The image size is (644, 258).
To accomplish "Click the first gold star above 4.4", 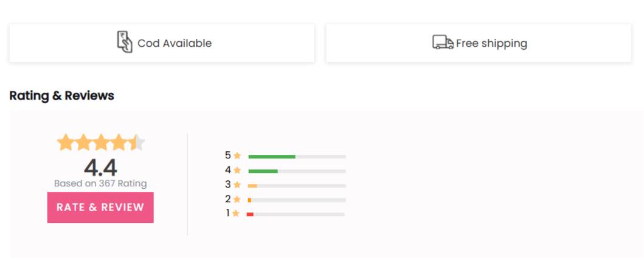I will point(65,142).
